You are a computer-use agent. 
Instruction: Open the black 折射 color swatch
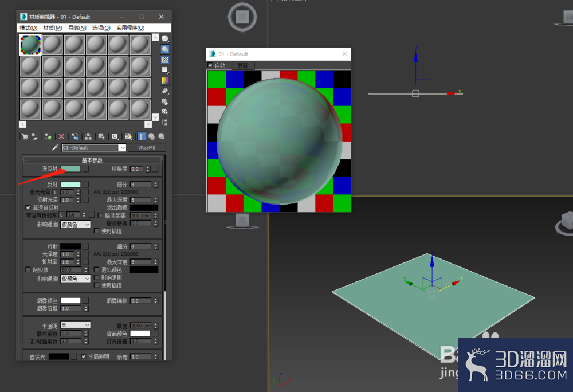(x=70, y=246)
